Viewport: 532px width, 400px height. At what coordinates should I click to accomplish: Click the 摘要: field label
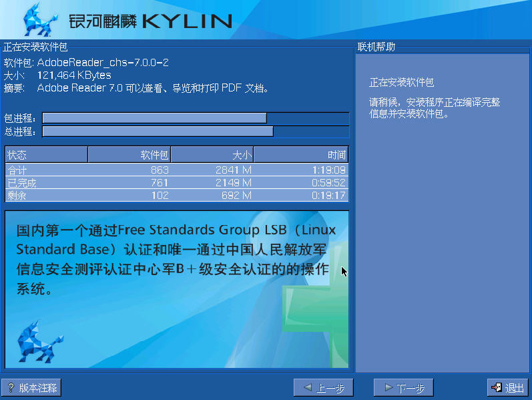pyautogui.click(x=14, y=88)
